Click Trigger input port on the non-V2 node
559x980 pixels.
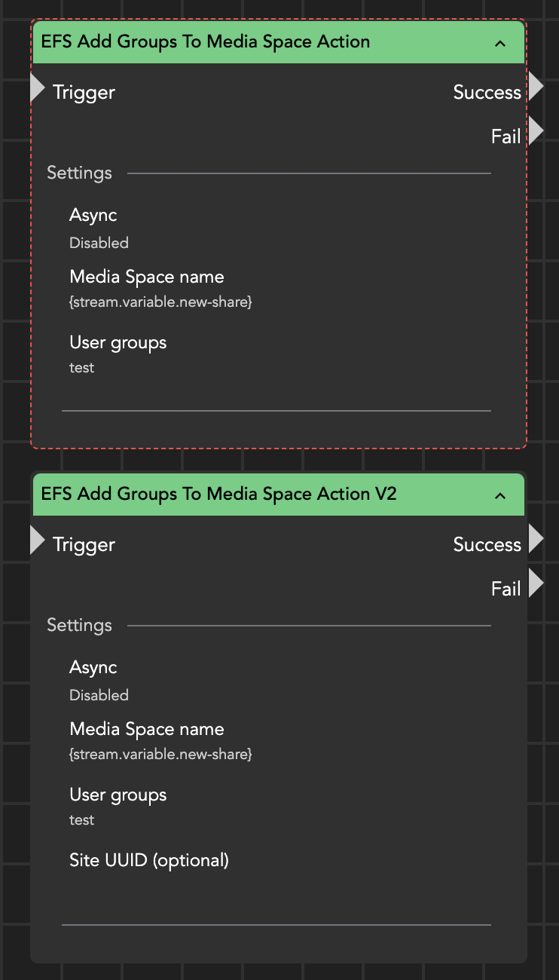click(38, 89)
